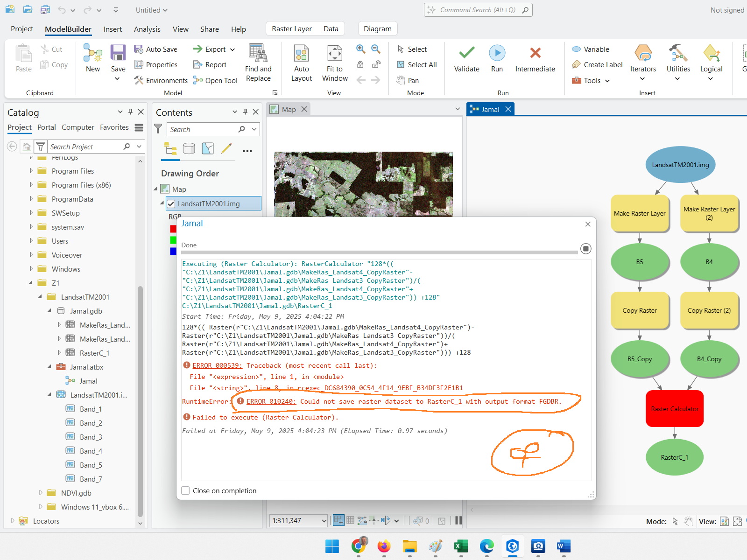The image size is (747, 560).
Task: Expand the Tools dropdown in Insert group
Action: (x=607, y=80)
